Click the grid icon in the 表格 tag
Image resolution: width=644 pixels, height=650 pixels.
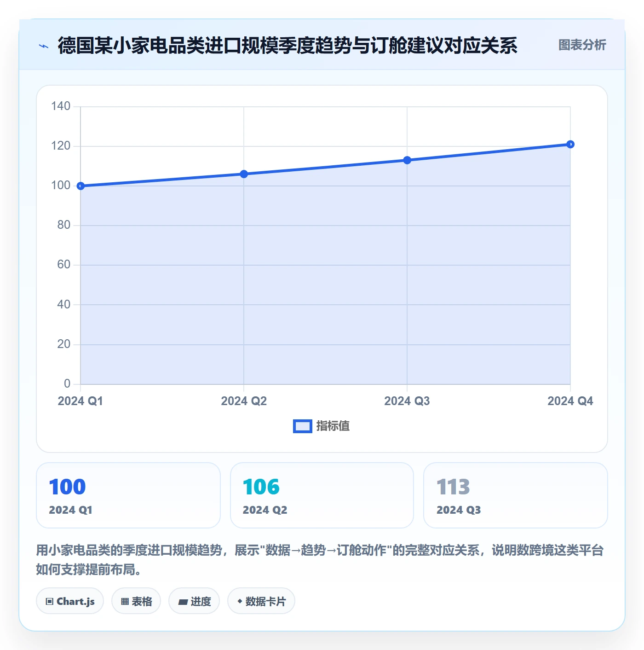tap(125, 601)
